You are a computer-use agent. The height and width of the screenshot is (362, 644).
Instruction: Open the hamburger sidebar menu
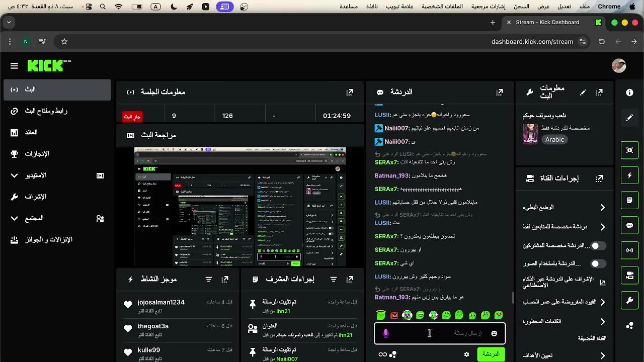click(x=14, y=66)
